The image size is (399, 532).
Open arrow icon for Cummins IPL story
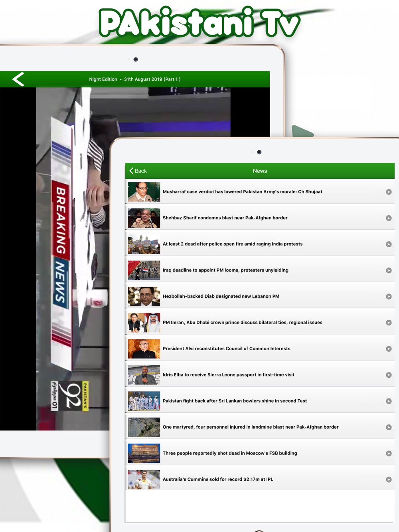tap(389, 479)
